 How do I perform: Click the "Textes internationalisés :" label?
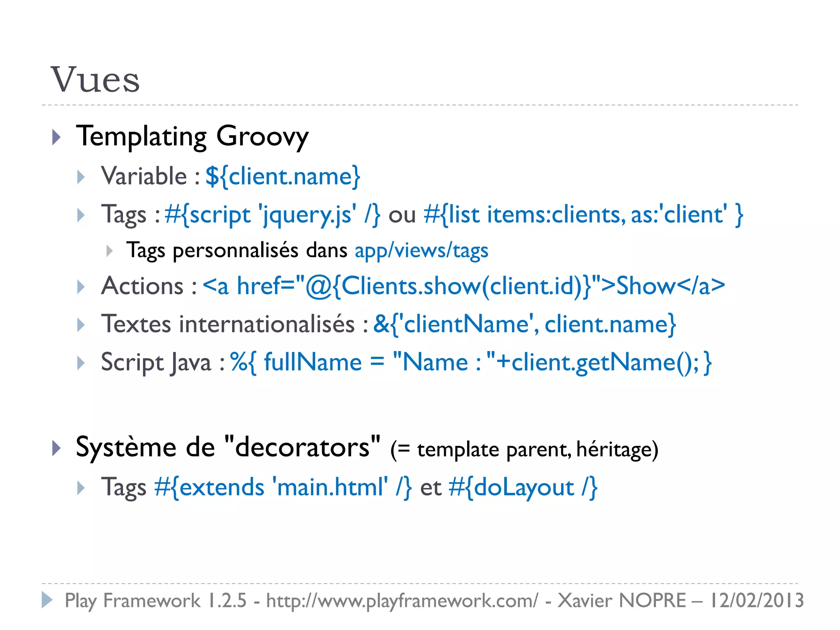(235, 324)
